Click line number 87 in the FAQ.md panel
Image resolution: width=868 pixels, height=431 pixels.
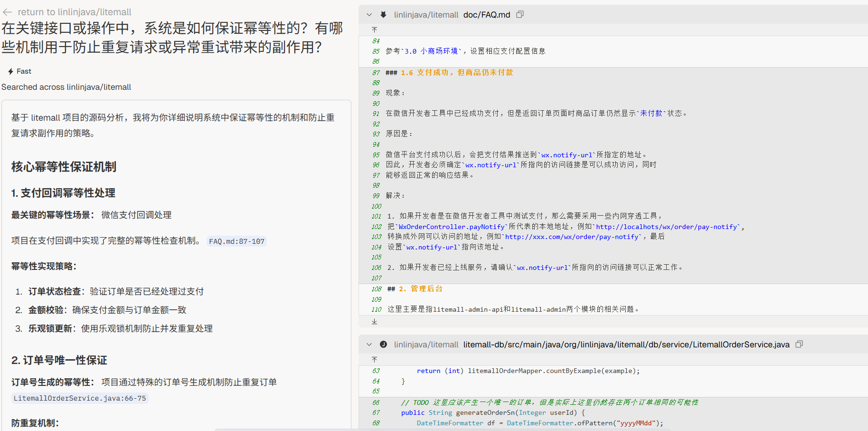[x=376, y=73]
